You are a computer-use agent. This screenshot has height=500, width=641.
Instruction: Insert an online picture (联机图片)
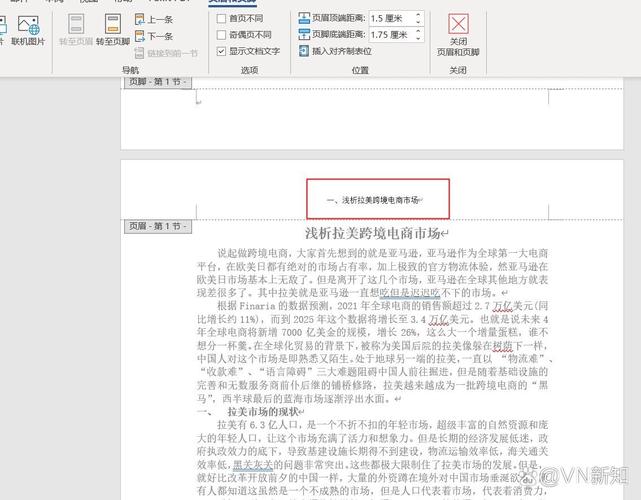28,31
